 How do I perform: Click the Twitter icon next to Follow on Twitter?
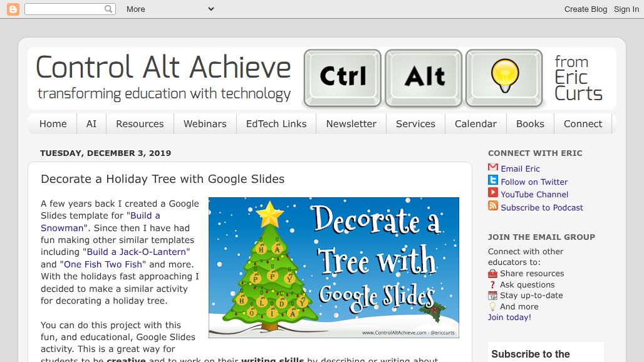tap(492, 181)
